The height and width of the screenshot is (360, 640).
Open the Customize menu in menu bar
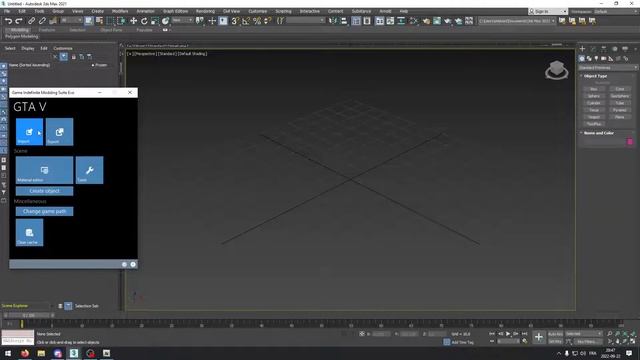click(258, 11)
